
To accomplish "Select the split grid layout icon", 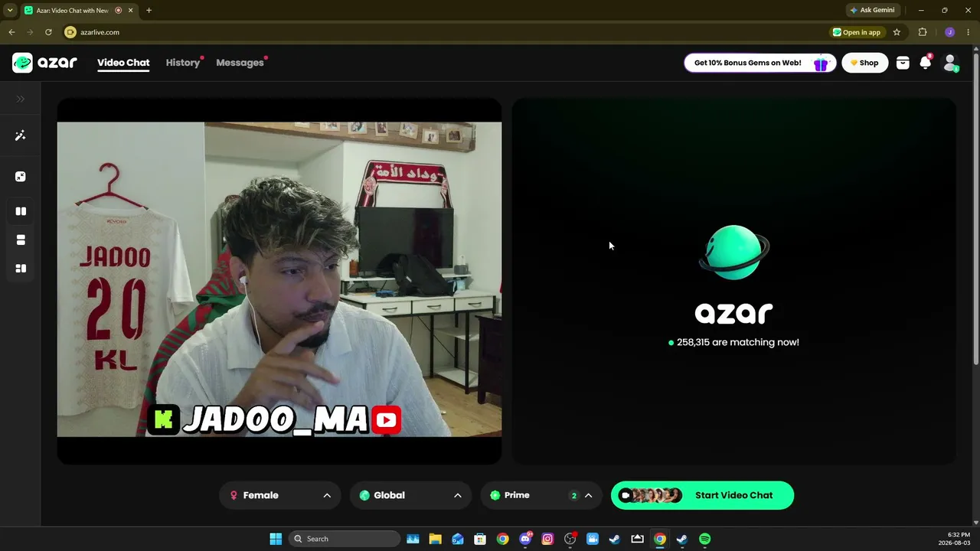I will point(21,269).
